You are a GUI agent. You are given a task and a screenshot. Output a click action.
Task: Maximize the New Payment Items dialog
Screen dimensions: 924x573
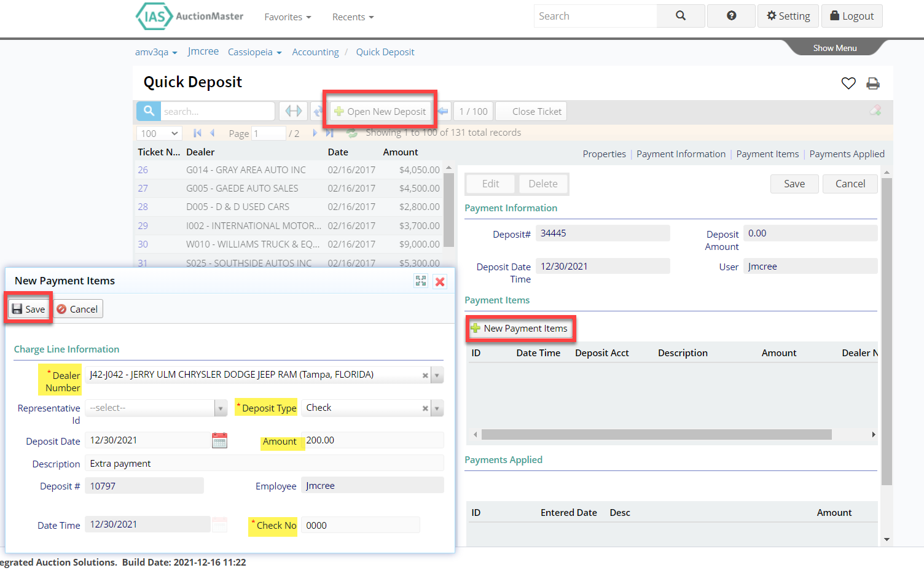click(x=421, y=281)
